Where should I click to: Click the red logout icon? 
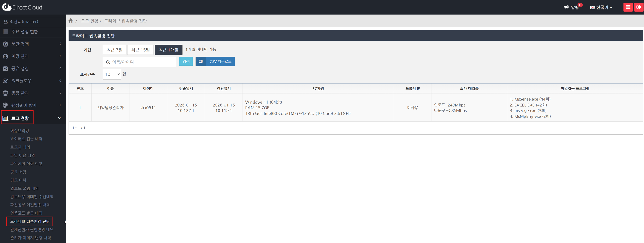point(639,7)
